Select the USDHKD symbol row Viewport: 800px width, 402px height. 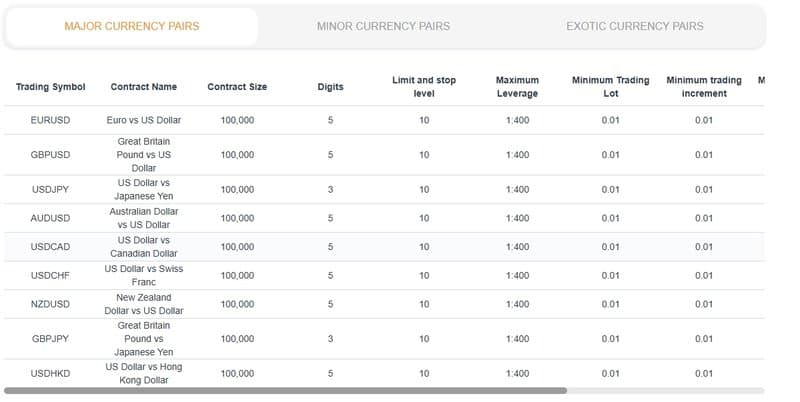[51, 374]
